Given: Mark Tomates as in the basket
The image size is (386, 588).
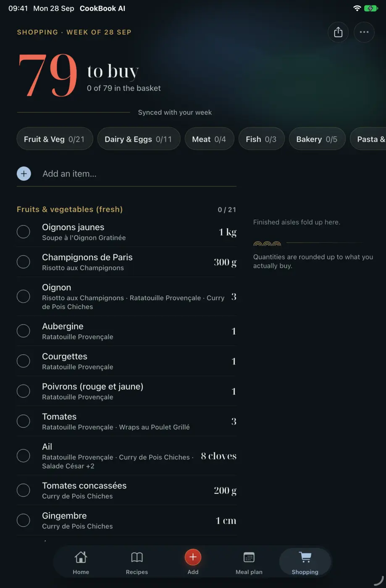Looking at the screenshot, I should pyautogui.click(x=24, y=421).
